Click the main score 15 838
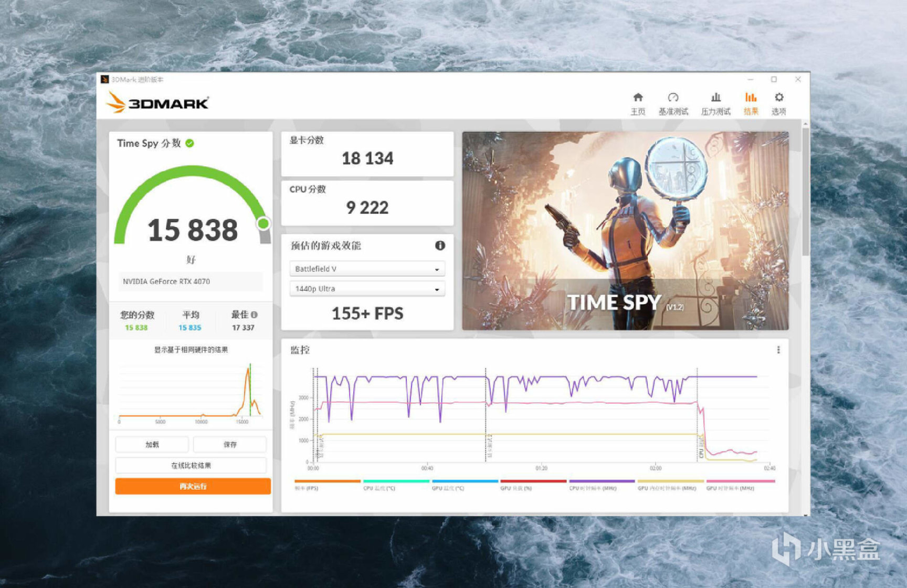The height and width of the screenshot is (588, 907). pyautogui.click(x=193, y=230)
